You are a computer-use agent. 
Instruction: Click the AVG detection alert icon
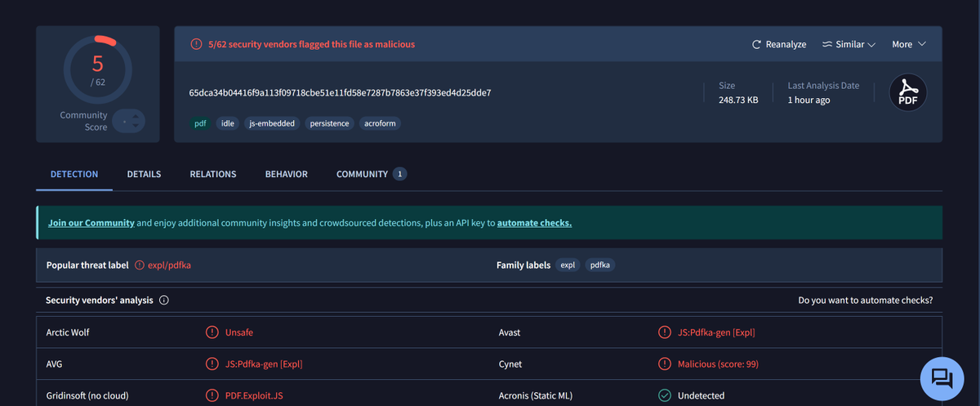[212, 364]
